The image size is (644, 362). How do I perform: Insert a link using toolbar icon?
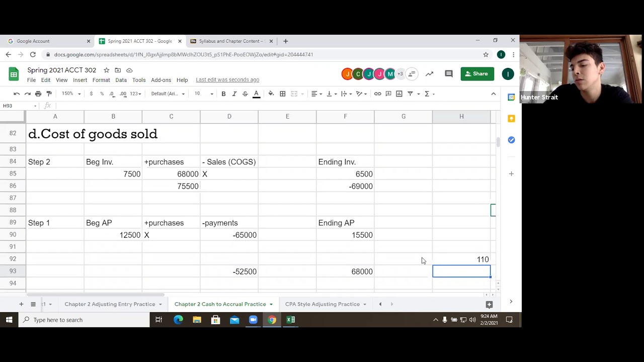[377, 94]
